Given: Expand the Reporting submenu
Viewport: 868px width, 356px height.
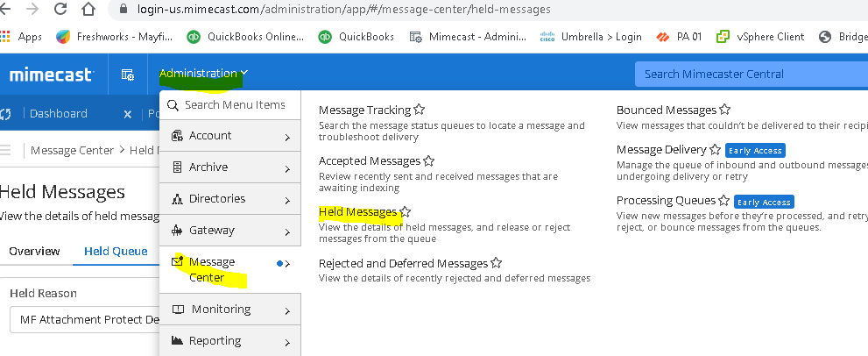Looking at the screenshot, I should tap(230, 340).
